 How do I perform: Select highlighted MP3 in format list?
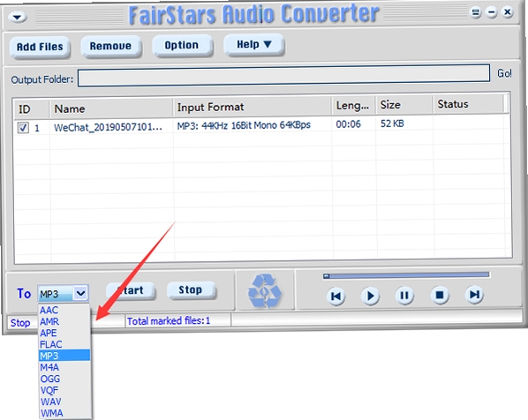coord(64,356)
